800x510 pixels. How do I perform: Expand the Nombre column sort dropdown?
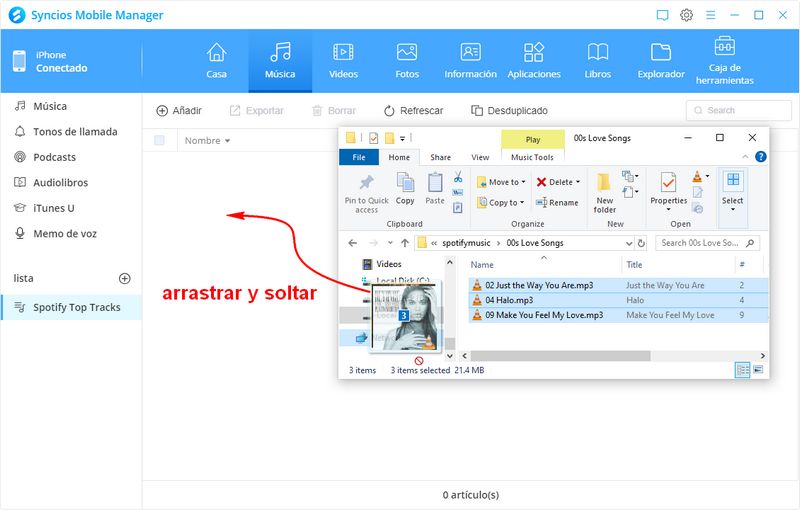tap(228, 141)
